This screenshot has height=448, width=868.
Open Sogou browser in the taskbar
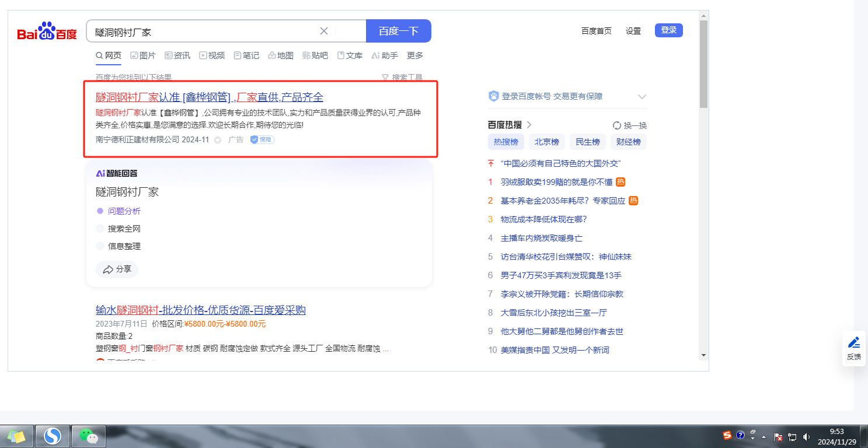53,436
